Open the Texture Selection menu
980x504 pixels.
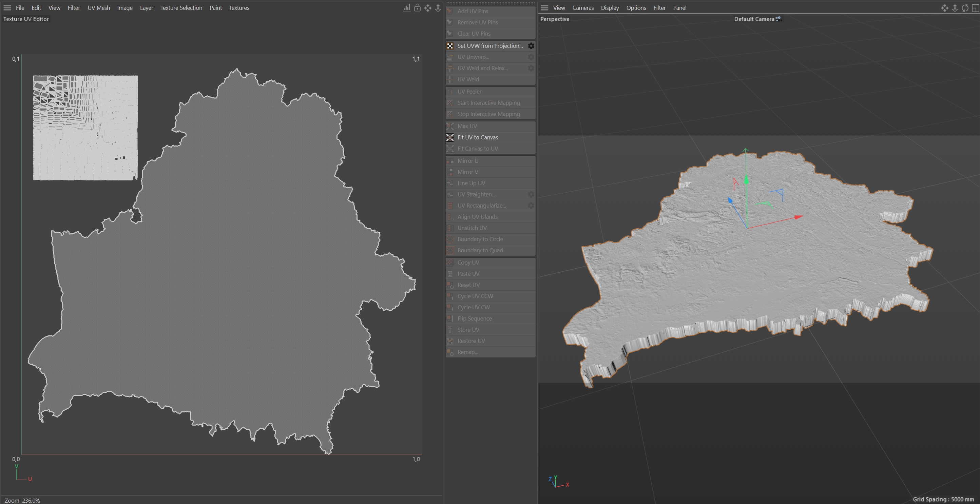click(x=181, y=7)
